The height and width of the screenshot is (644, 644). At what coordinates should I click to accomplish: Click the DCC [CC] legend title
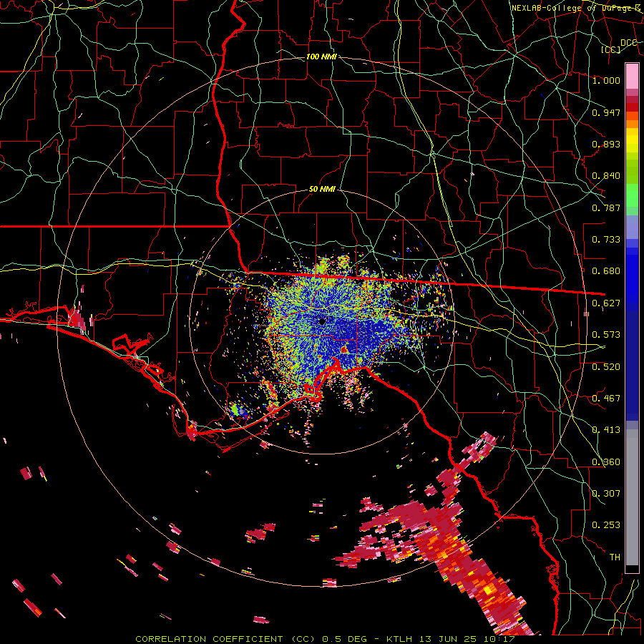click(x=618, y=46)
